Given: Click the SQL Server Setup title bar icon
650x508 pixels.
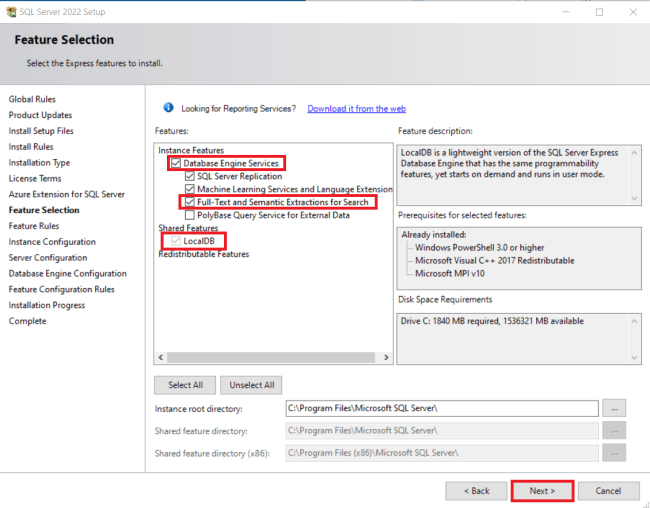Looking at the screenshot, I should 12,12.
